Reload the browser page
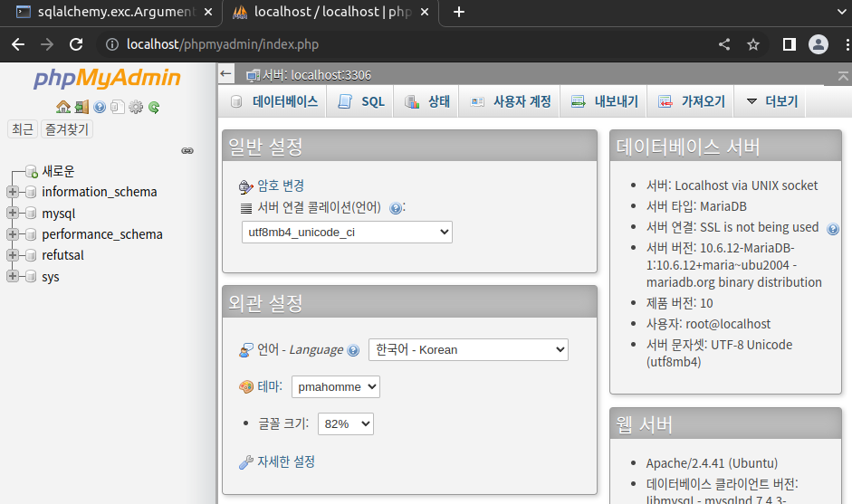 coord(76,44)
